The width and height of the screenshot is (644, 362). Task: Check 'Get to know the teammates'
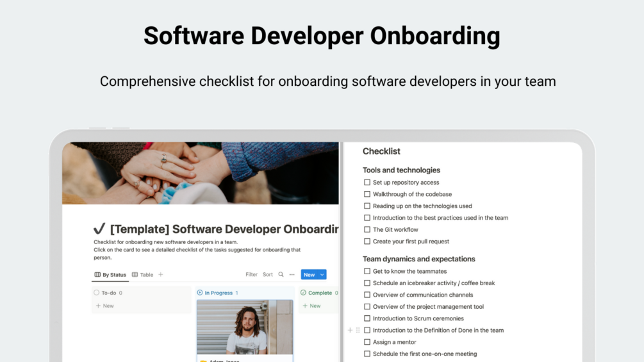click(x=367, y=271)
